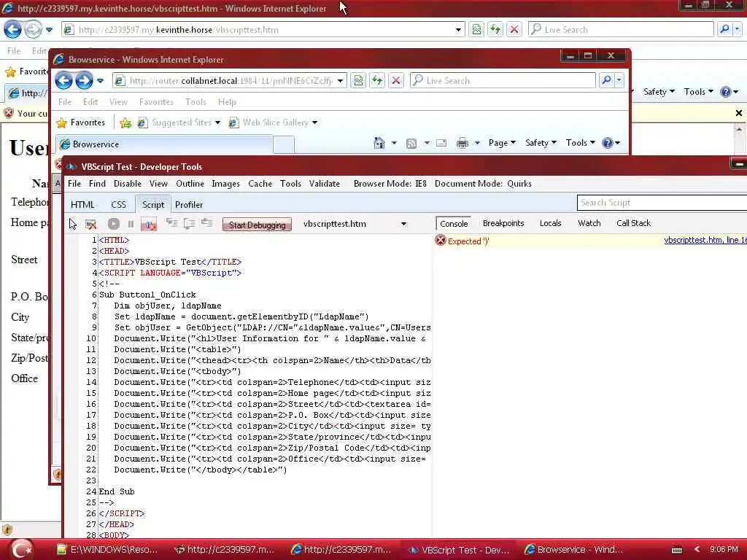Select the Console pane tab
The image size is (747, 560).
coord(454,223)
